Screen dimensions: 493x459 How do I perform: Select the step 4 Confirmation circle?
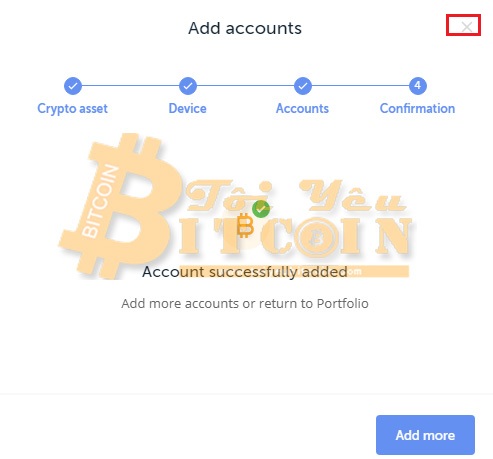[417, 86]
